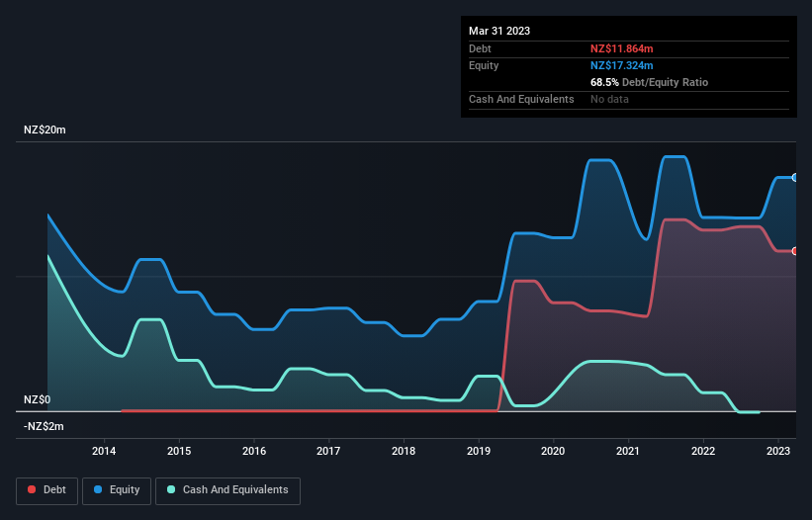Click the 2020 x-axis label
This screenshot has width=812, height=520.
pyautogui.click(x=553, y=451)
